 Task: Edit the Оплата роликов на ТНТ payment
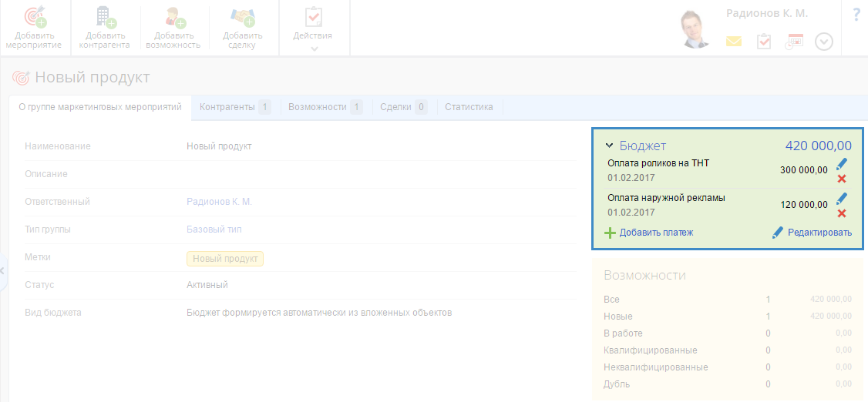tap(842, 163)
